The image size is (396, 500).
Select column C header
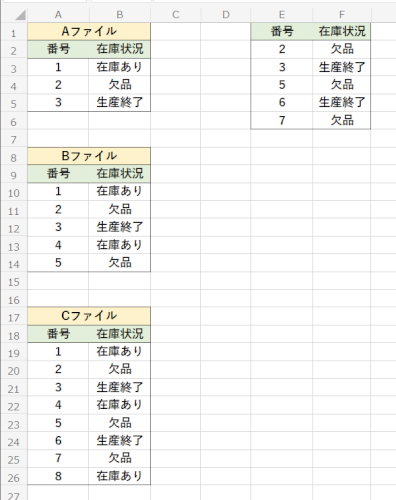point(176,15)
